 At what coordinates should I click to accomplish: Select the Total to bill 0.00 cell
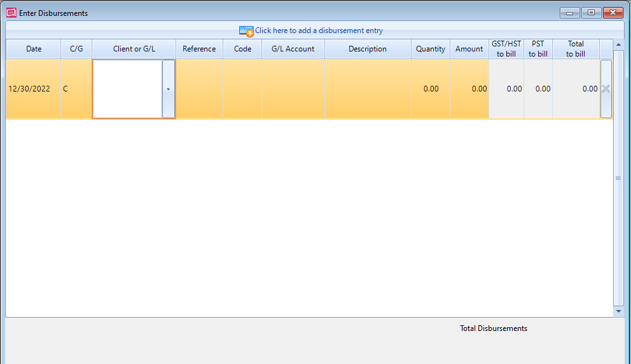[576, 89]
